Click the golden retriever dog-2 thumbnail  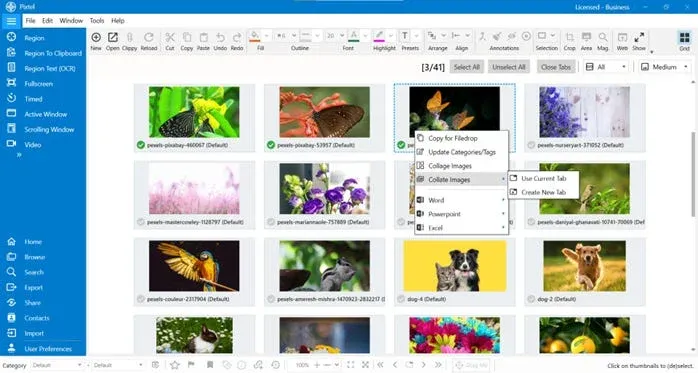[584, 266]
